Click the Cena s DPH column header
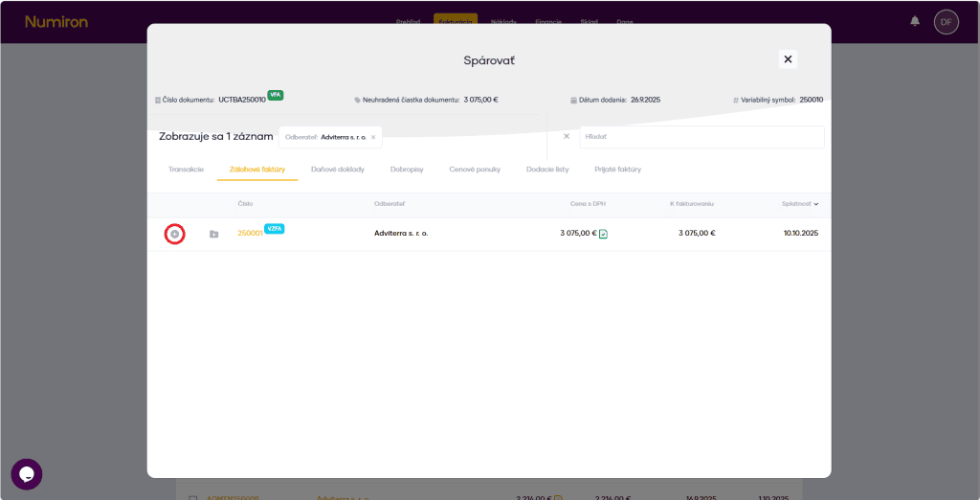 588,204
